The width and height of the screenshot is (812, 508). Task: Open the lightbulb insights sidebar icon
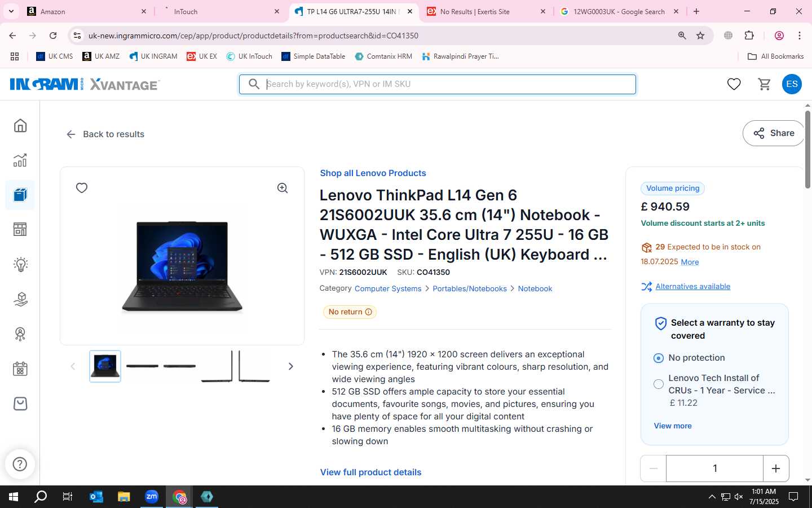(x=20, y=264)
